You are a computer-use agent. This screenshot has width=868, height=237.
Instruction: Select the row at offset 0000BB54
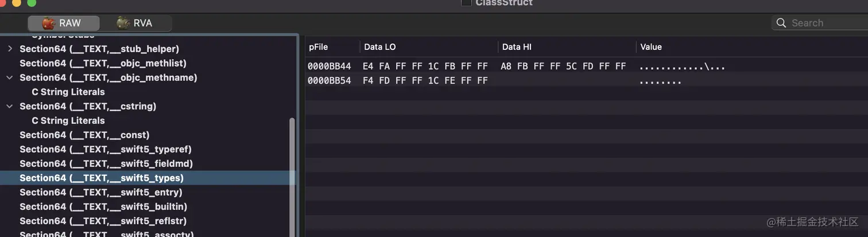point(329,81)
